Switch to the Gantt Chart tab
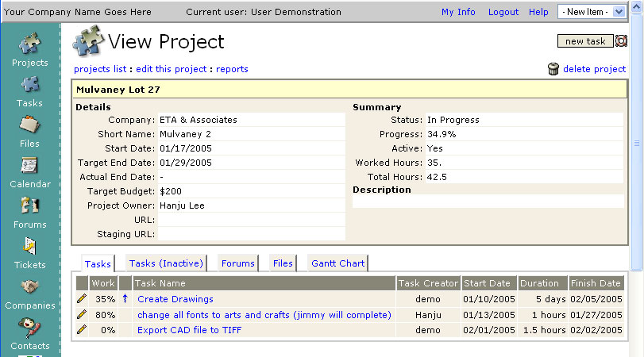This screenshot has height=357, width=644. coord(337,263)
